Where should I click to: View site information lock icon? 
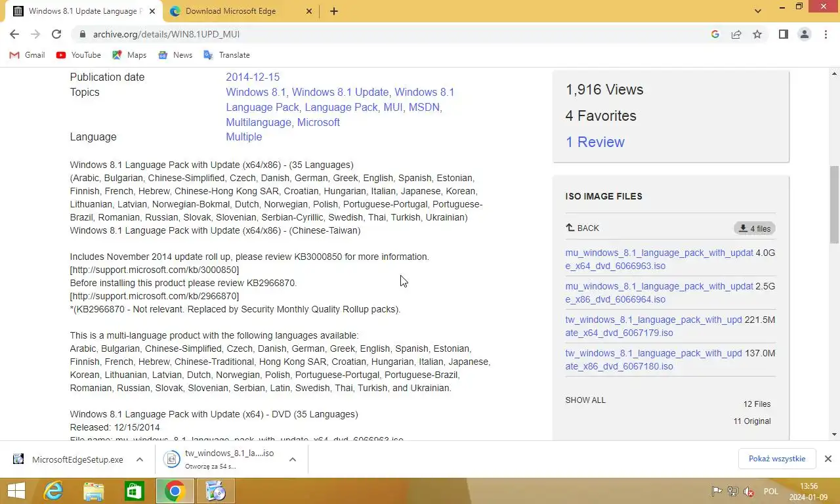coord(81,34)
